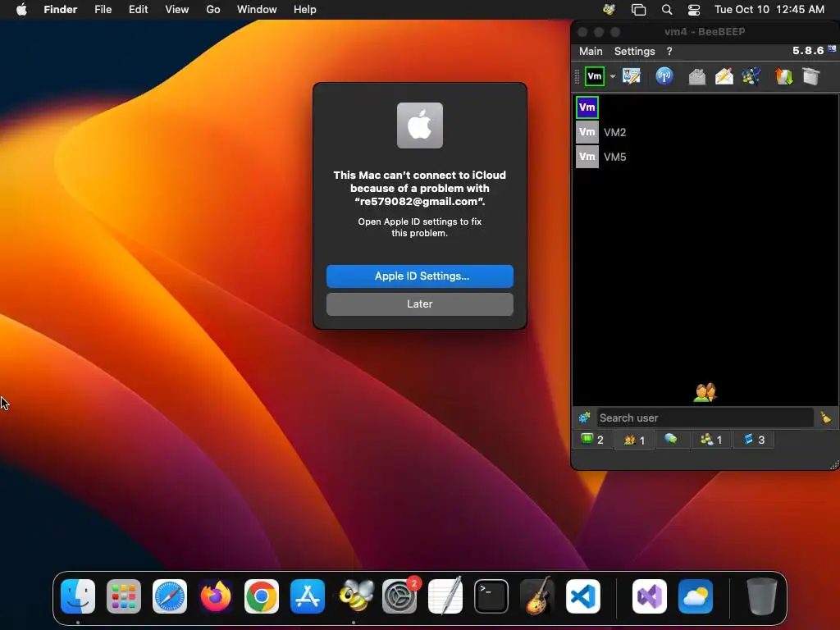The image size is (840, 630).
Task: Open TextEdit from the Dock
Action: click(x=445, y=596)
